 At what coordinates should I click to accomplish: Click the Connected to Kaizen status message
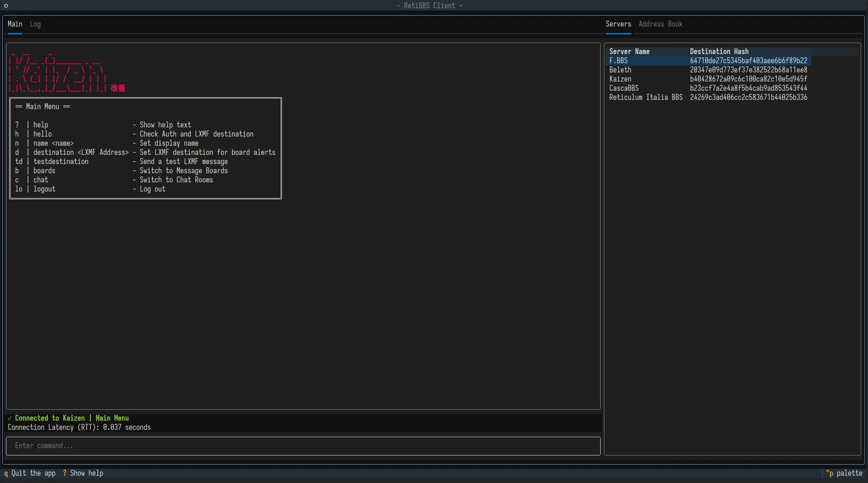(68, 418)
